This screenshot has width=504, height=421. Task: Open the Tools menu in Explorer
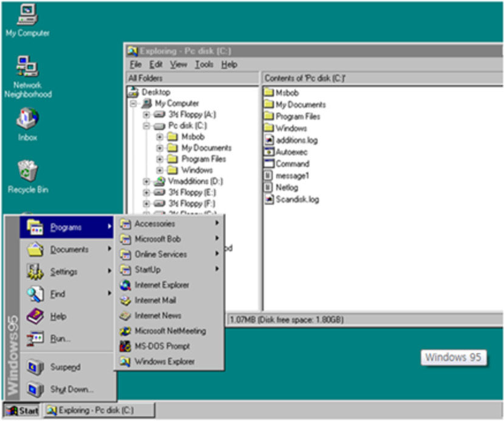tap(204, 64)
